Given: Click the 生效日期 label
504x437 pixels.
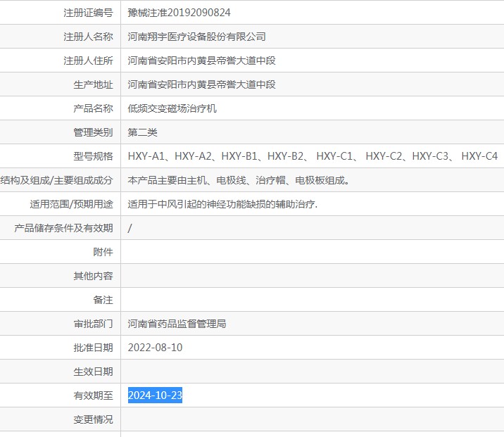Looking at the screenshot, I should click(93, 372).
